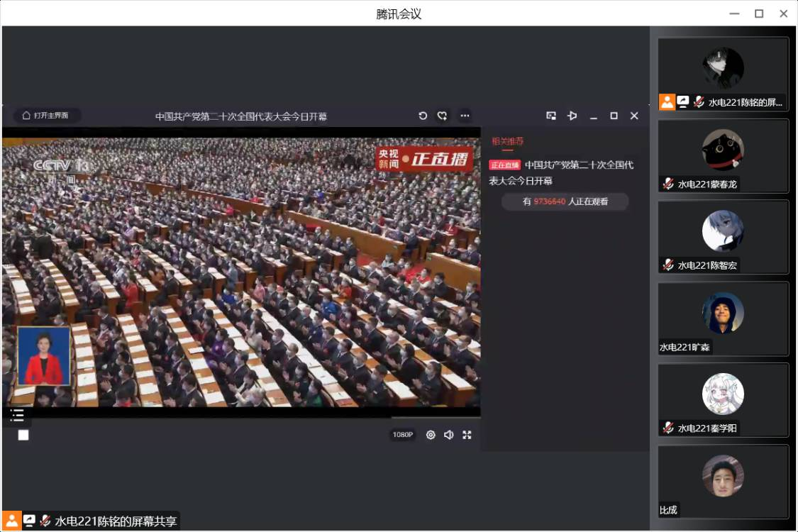Image resolution: width=798 pixels, height=532 pixels.
Task: Click muted mic icon beside 水电221蒙春龙
Action: 668,184
